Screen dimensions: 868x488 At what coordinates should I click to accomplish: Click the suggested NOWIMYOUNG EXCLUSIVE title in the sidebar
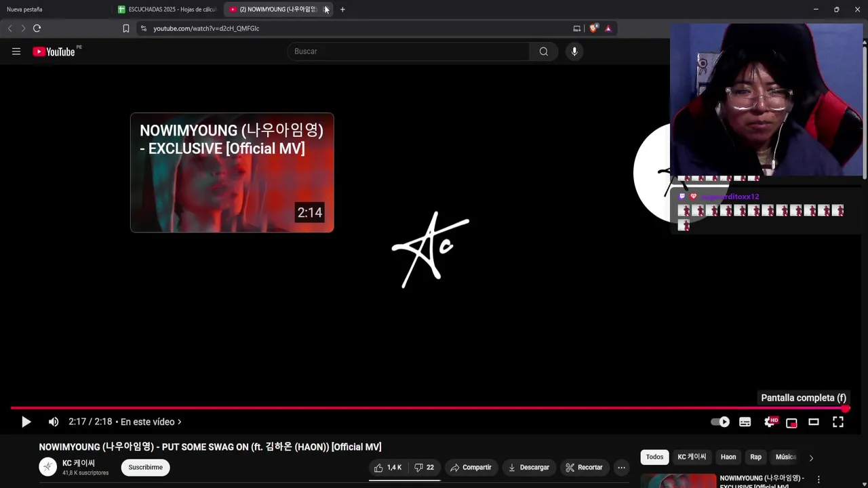point(762,482)
